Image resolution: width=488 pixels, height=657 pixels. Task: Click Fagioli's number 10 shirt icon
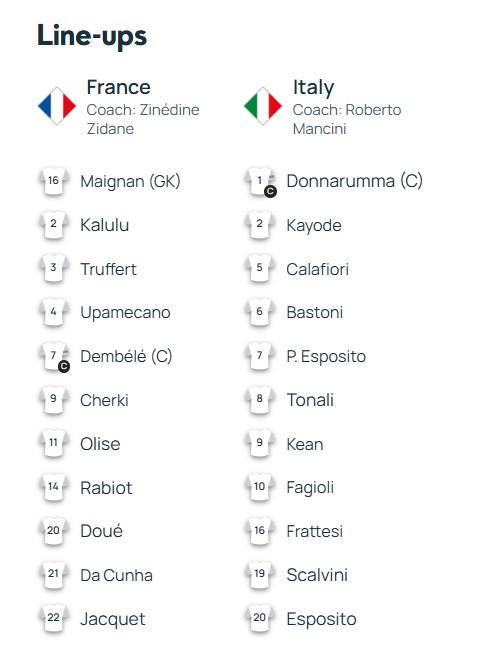tap(259, 487)
